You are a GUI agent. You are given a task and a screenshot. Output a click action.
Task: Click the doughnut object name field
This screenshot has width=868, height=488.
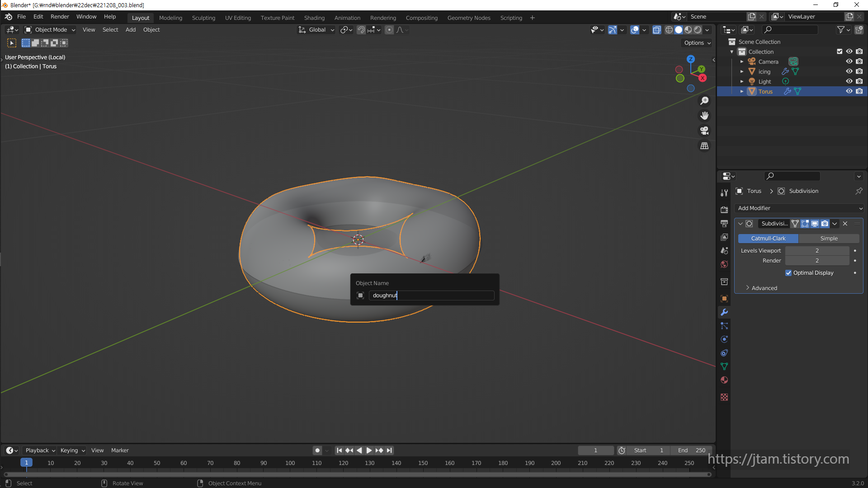(x=431, y=296)
